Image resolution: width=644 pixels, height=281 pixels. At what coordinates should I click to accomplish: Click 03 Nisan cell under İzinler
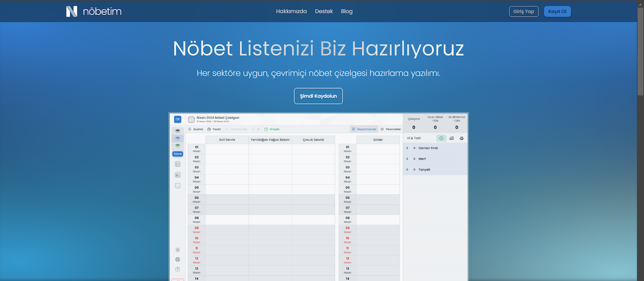[x=378, y=169]
